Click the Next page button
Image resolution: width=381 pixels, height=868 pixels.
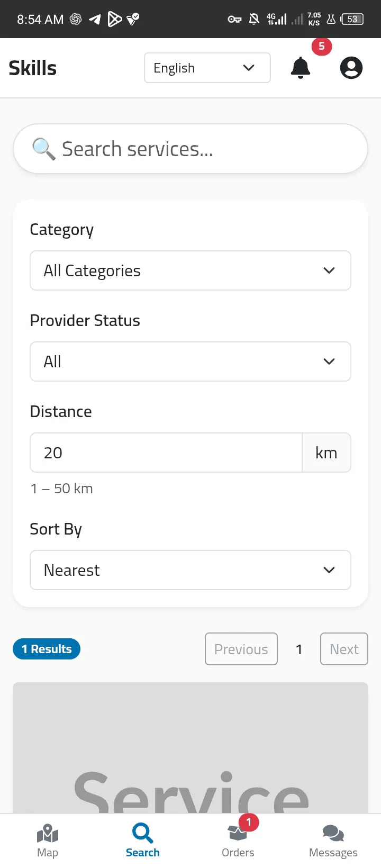344,649
